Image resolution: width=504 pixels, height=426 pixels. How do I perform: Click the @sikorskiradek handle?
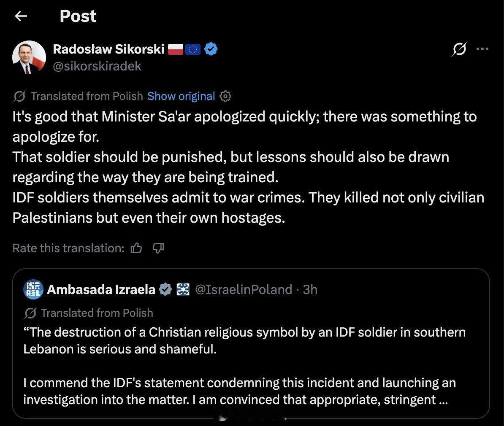(97, 66)
